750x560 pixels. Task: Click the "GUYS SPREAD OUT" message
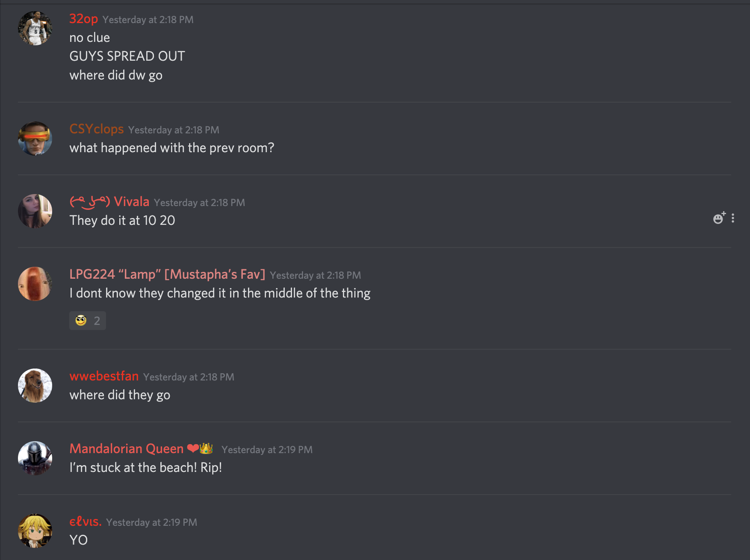click(127, 56)
